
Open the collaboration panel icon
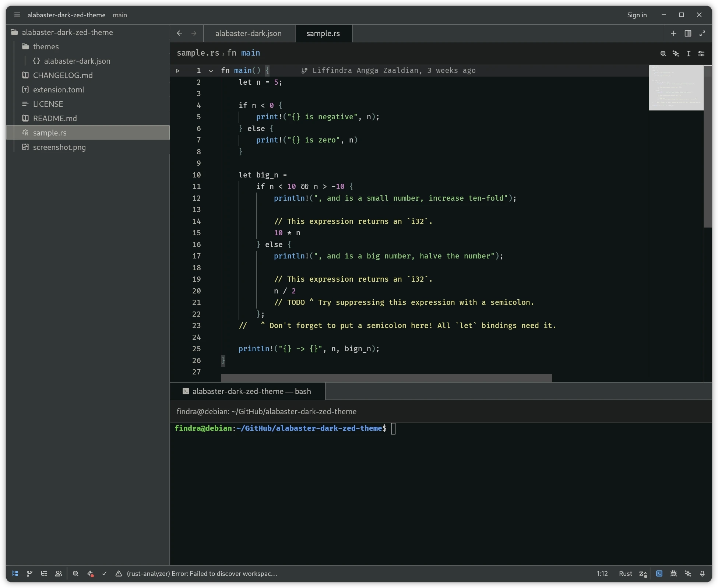point(58,573)
